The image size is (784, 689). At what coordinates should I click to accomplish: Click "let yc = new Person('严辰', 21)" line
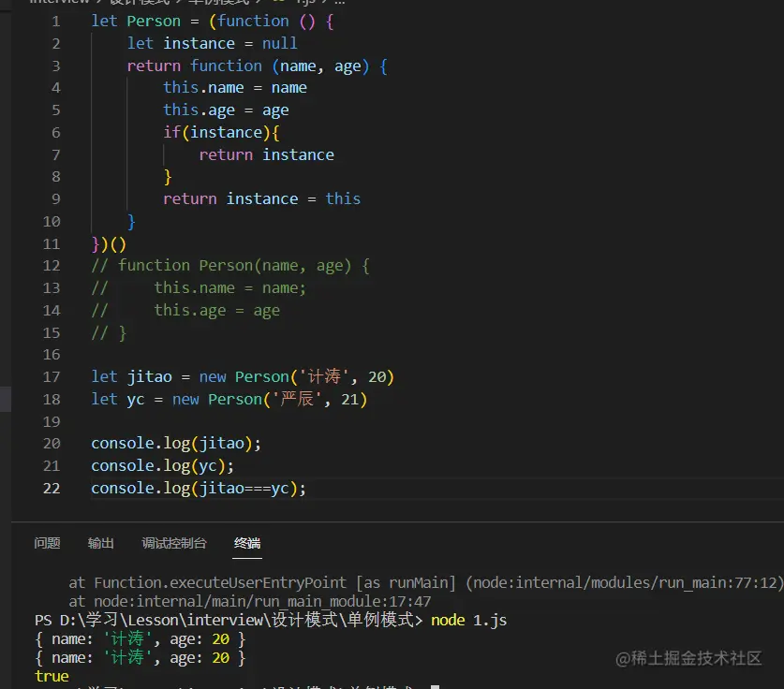(x=229, y=399)
